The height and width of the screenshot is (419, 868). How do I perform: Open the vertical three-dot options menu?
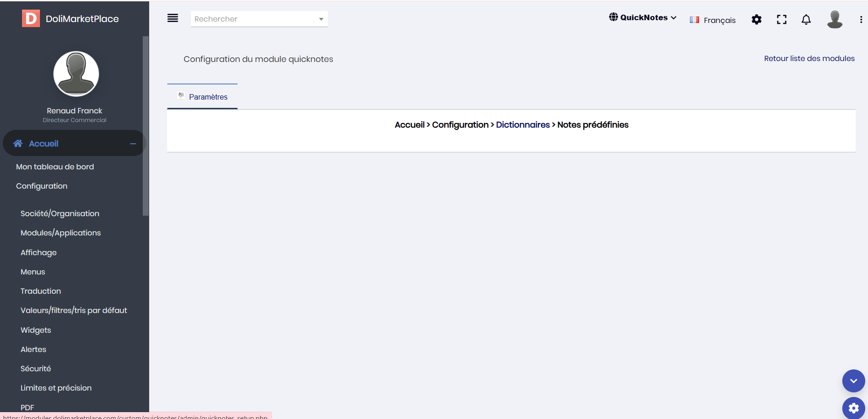pyautogui.click(x=861, y=19)
